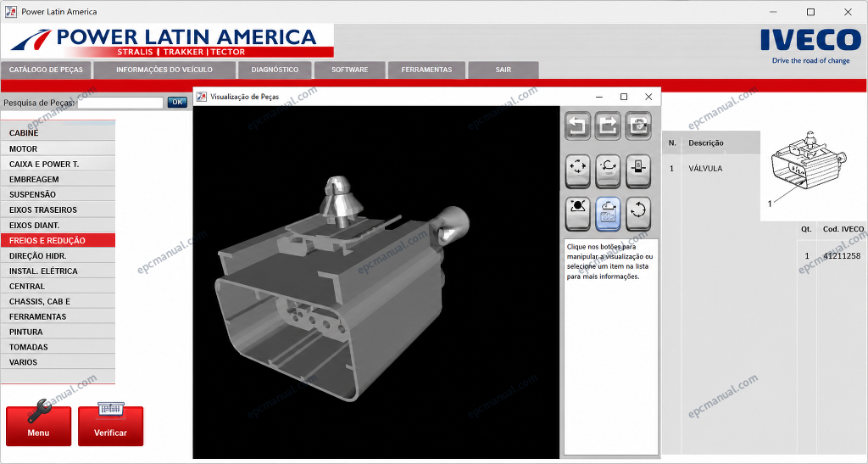Image resolution: width=868 pixels, height=464 pixels.
Task: Click the back arrow viewer button
Action: pyautogui.click(x=577, y=126)
